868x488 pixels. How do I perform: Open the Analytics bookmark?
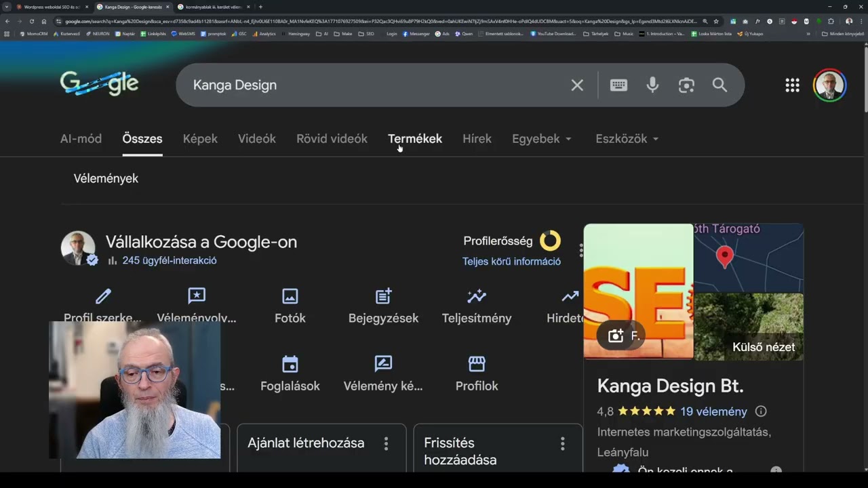(264, 33)
